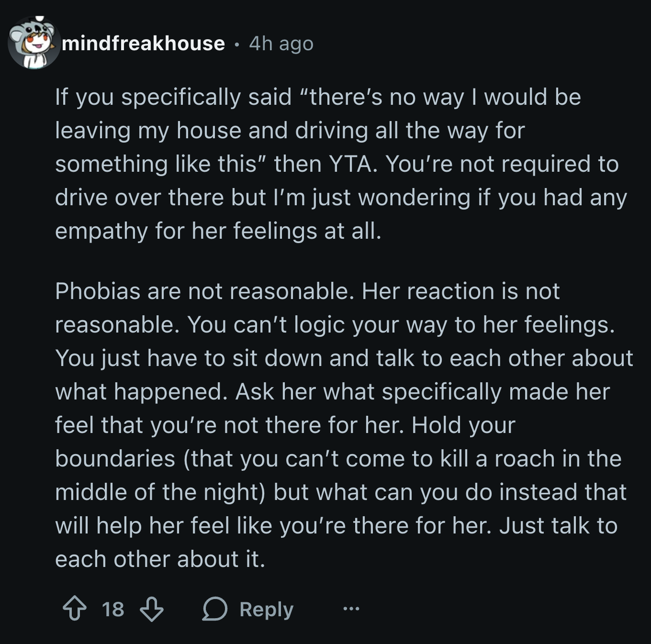Open the three-dot more options menu
Viewport: 651px width, 644px height.
point(351,609)
